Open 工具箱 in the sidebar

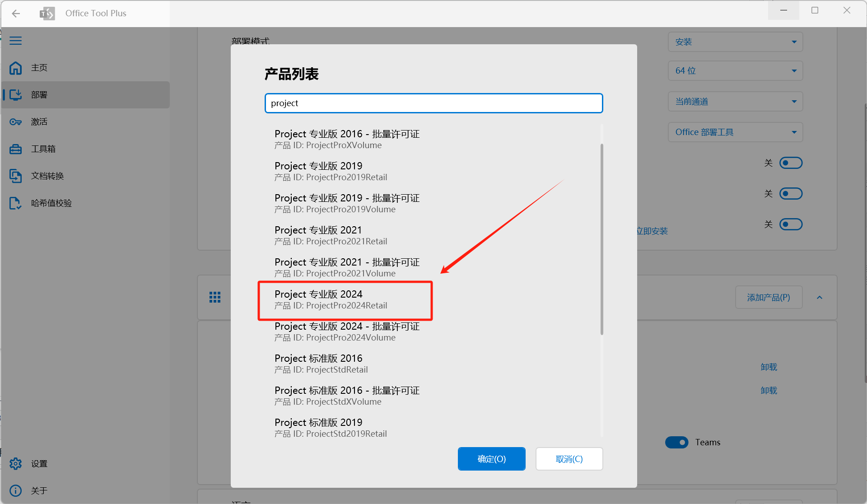point(86,149)
